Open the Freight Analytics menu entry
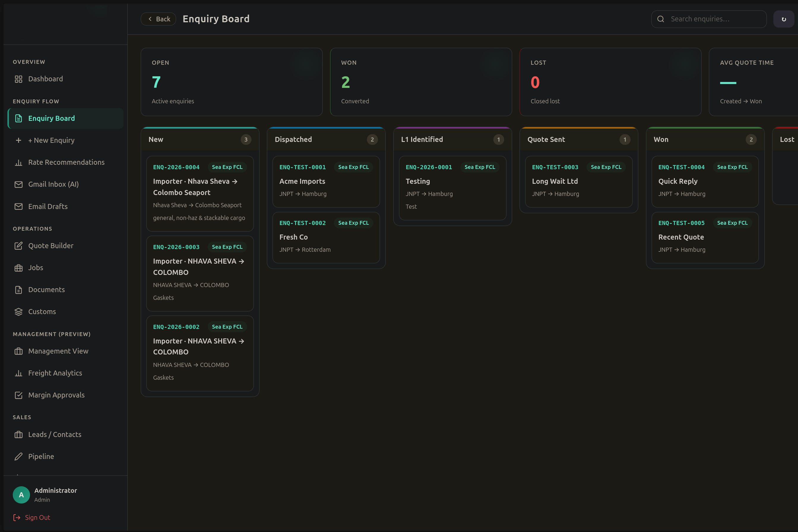This screenshot has width=798, height=532. tap(65, 373)
